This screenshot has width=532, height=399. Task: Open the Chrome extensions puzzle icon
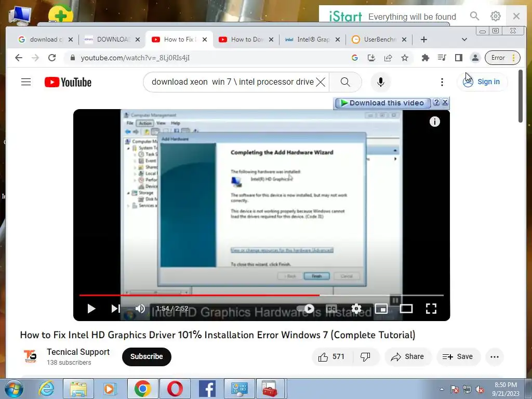coord(425,58)
